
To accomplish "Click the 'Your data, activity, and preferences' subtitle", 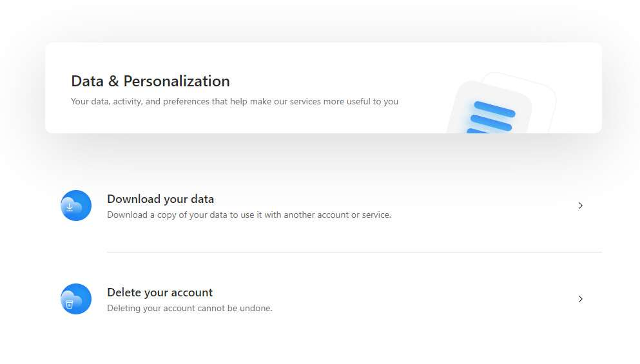I will point(235,102).
